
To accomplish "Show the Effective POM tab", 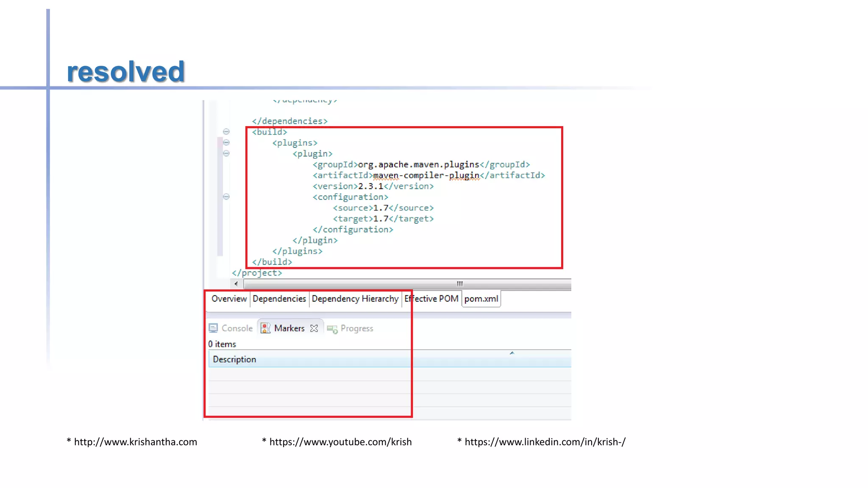I will (431, 299).
